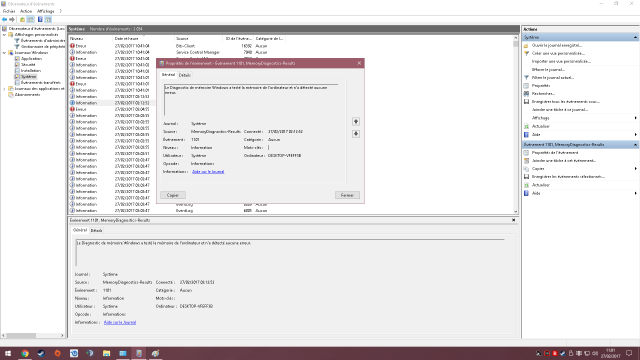640x360 pixels.
Task: Collapse the Journaux Windows tree node
Action: [x=4, y=53]
